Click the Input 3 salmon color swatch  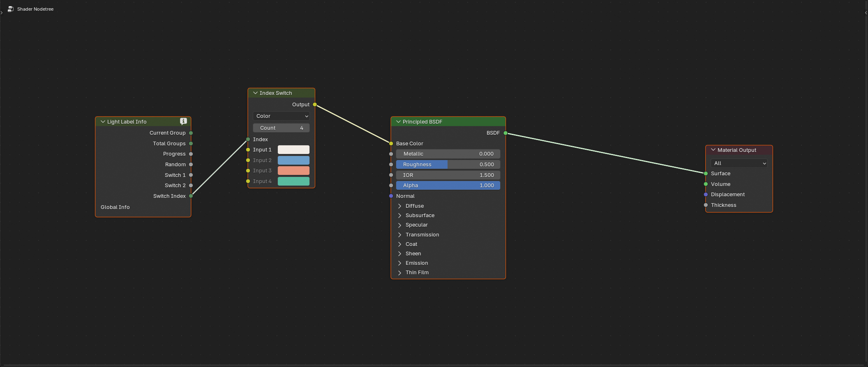pos(293,171)
